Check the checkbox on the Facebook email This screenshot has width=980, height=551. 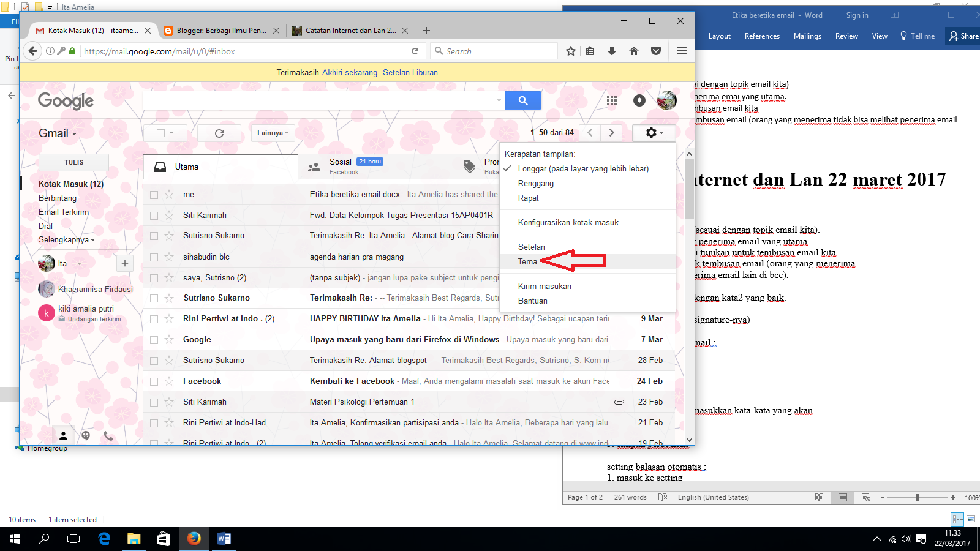pyautogui.click(x=154, y=380)
